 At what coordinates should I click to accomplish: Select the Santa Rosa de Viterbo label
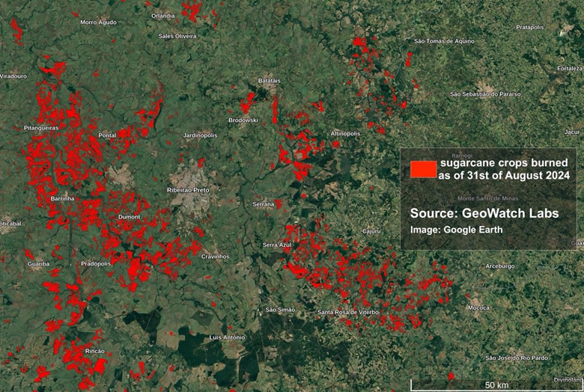348,312
